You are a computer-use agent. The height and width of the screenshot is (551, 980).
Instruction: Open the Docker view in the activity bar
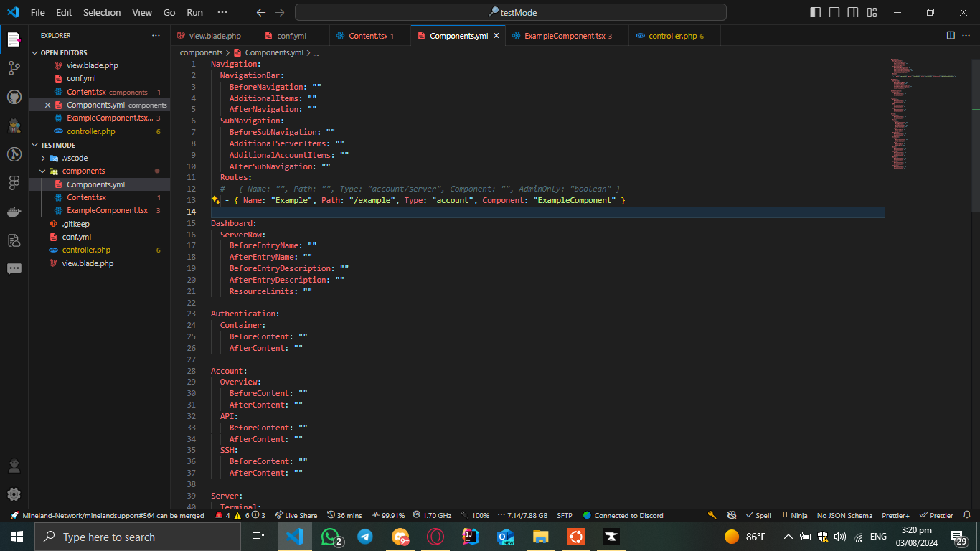[x=14, y=212]
